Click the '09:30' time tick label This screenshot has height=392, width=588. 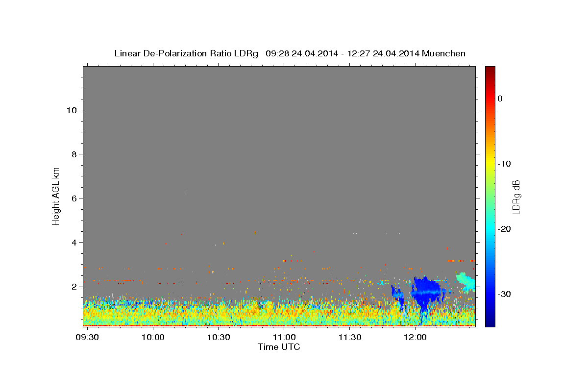pyautogui.click(x=87, y=338)
